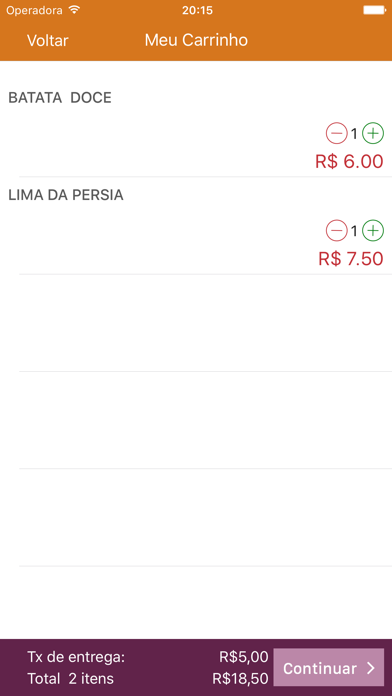The height and width of the screenshot is (696, 392).
Task: Tap the Meu Carrinho title
Action: tap(196, 40)
